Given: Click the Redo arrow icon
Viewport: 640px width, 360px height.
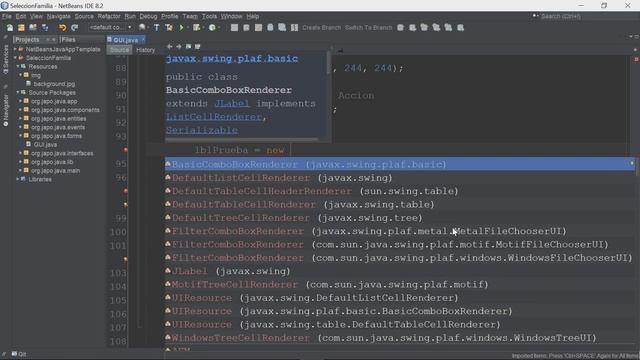Looking at the screenshot, I should (74, 28).
